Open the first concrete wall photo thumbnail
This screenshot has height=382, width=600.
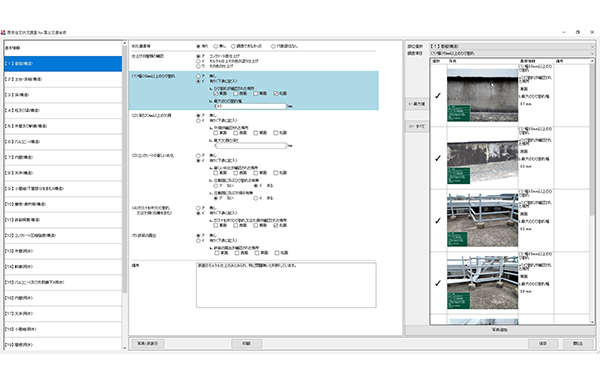tap(482, 95)
